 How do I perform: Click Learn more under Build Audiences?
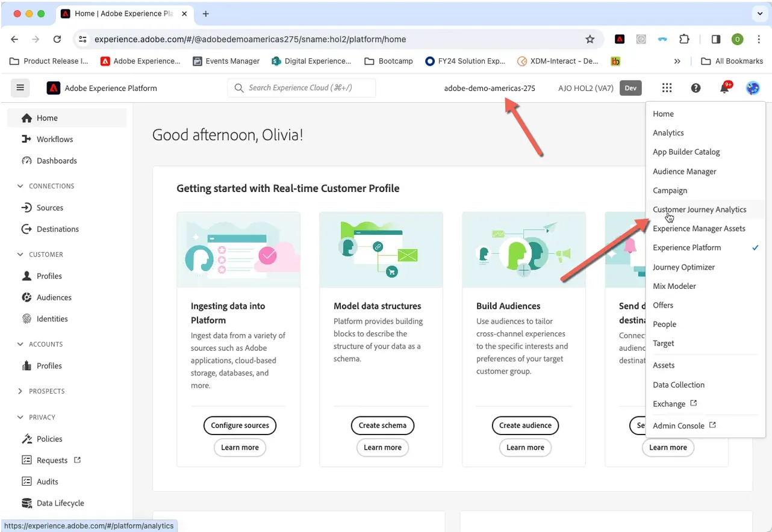(525, 447)
